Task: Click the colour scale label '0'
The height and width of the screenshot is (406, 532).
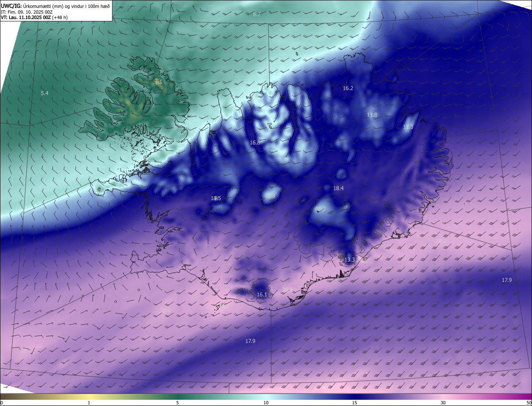Action: coord(2,403)
